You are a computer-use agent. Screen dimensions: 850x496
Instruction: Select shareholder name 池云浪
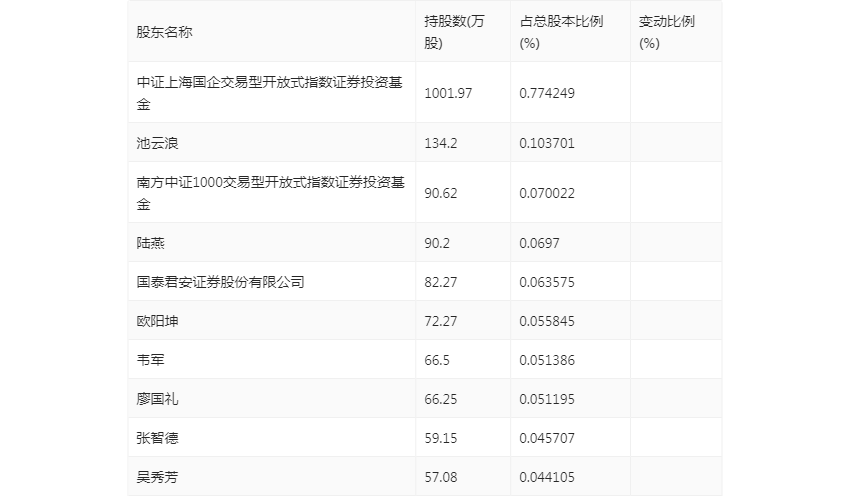pyautogui.click(x=157, y=143)
